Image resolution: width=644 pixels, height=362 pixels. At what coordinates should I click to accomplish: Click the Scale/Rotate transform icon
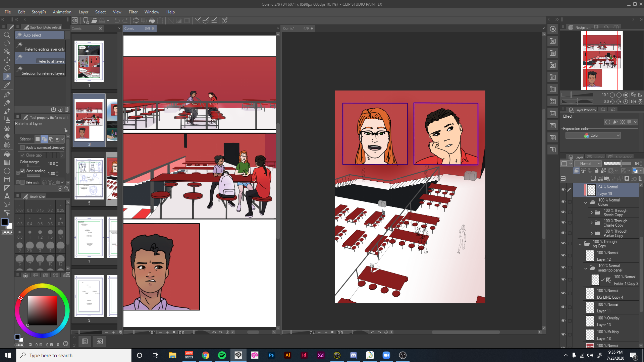click(160, 20)
